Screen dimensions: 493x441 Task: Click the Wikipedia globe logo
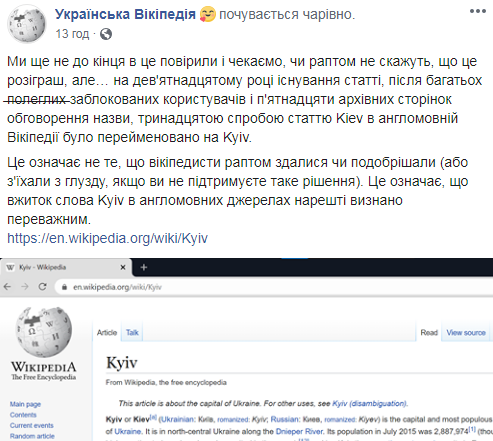pos(44,332)
